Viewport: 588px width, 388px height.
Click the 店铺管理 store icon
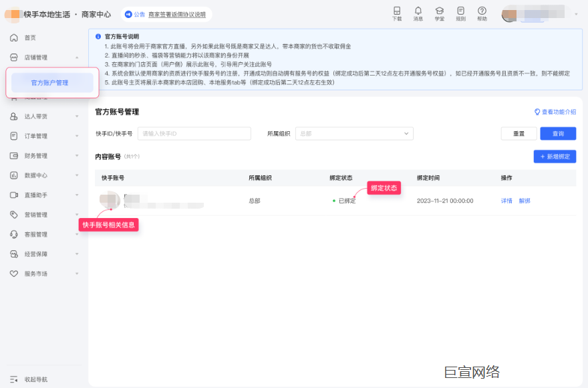pyautogui.click(x=14, y=58)
